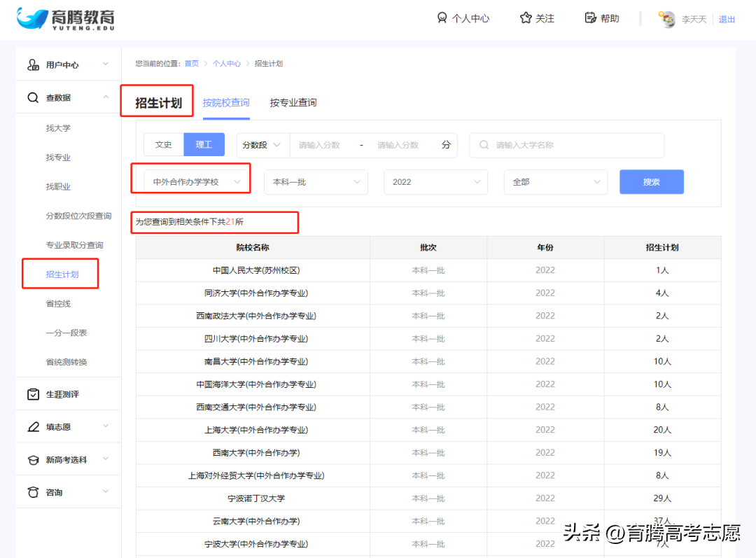Open the 查数据 magnifier sidebar icon
Image resolution: width=756 pixels, height=558 pixels.
[32, 97]
